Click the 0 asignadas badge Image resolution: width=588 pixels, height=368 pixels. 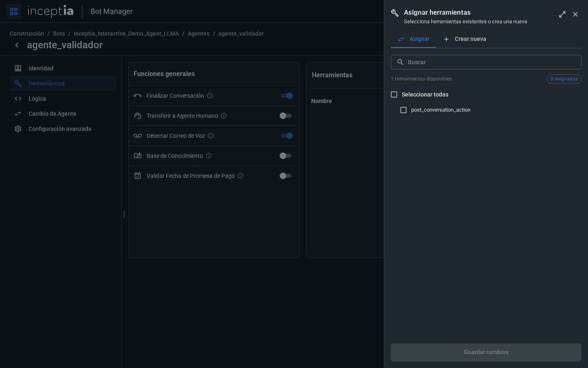(564, 79)
